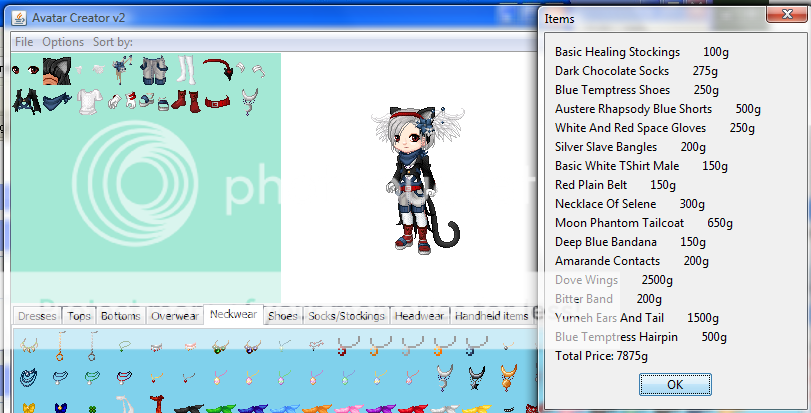811x413 pixels.
Task: Select the red shoes equipped item
Action: 185,100
